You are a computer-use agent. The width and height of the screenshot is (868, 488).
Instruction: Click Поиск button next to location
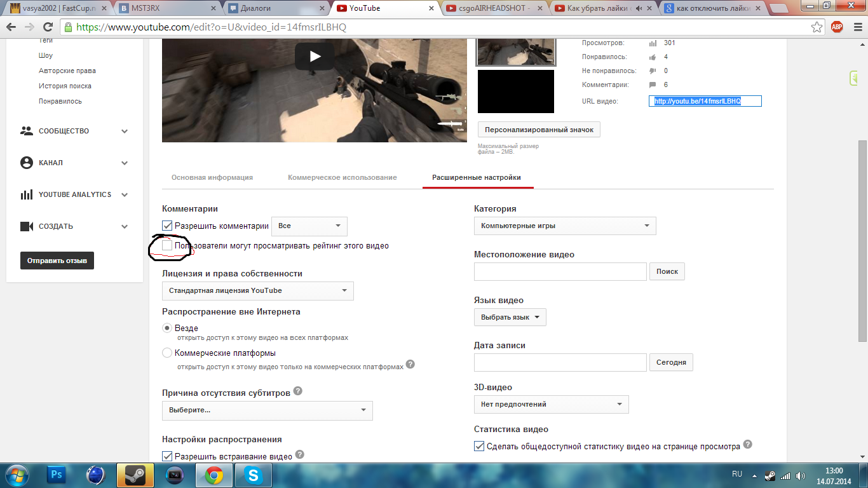667,271
